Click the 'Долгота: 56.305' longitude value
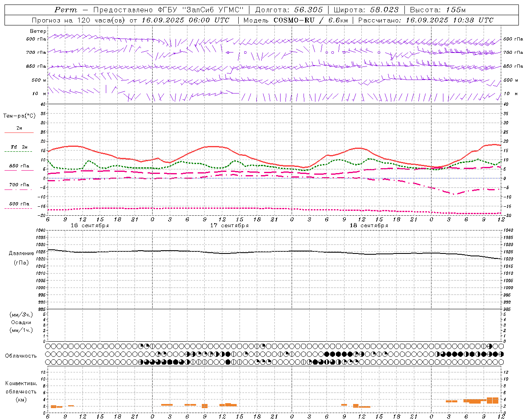The width and height of the screenshot is (525, 420). tap(289, 10)
